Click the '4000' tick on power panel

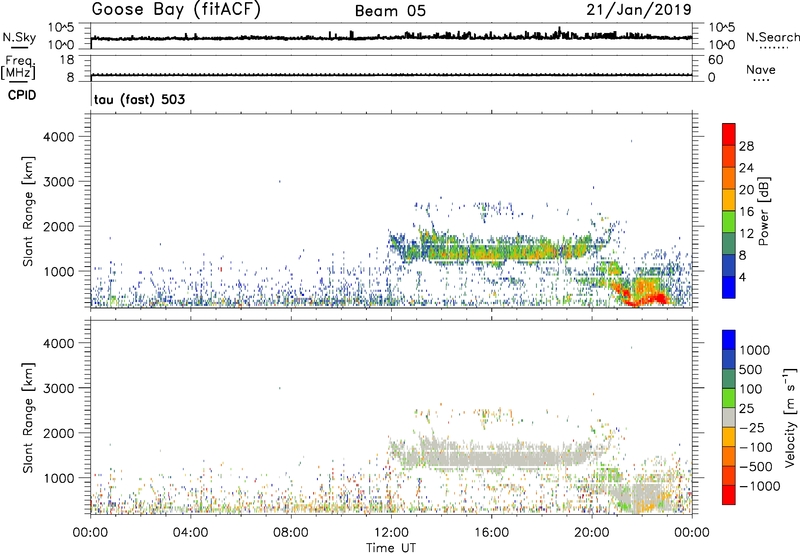click(58, 137)
